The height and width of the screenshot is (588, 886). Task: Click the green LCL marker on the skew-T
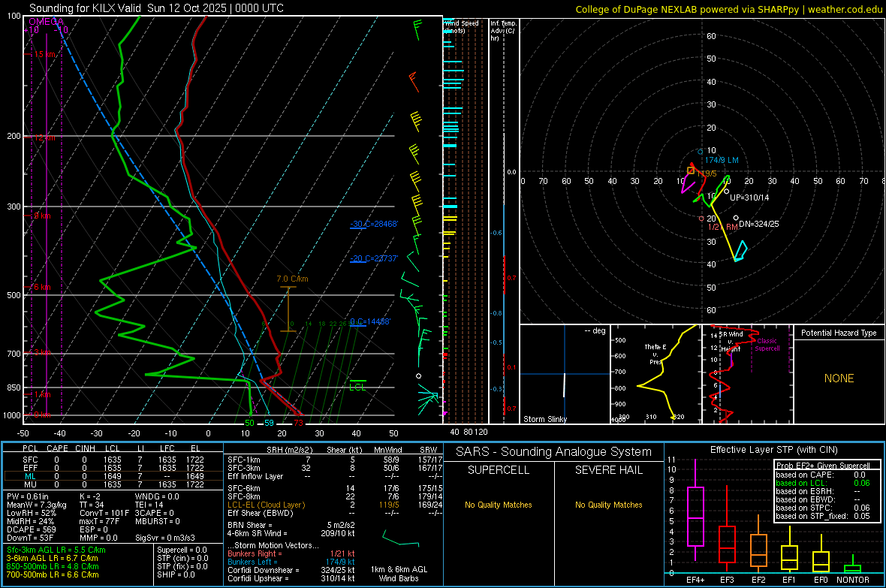point(357,385)
